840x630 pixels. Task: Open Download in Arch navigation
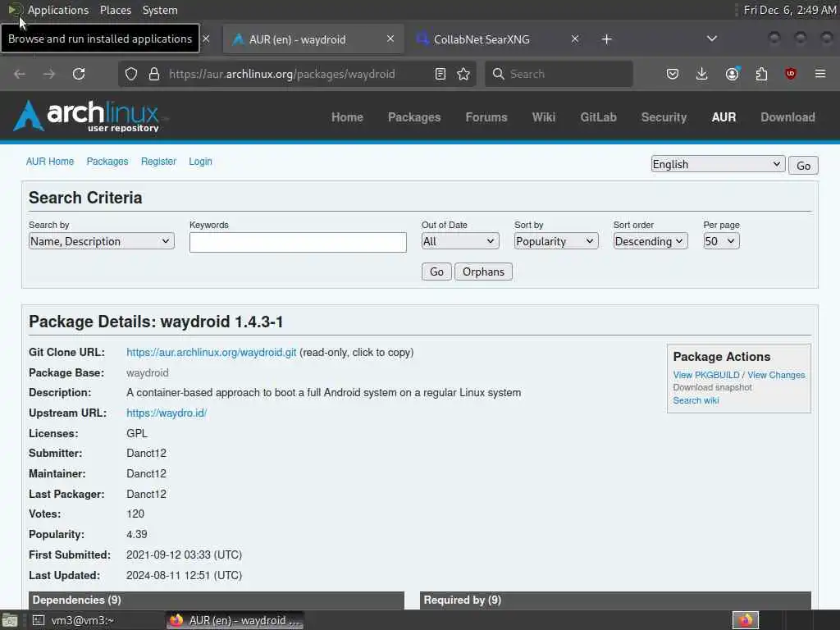[788, 117]
